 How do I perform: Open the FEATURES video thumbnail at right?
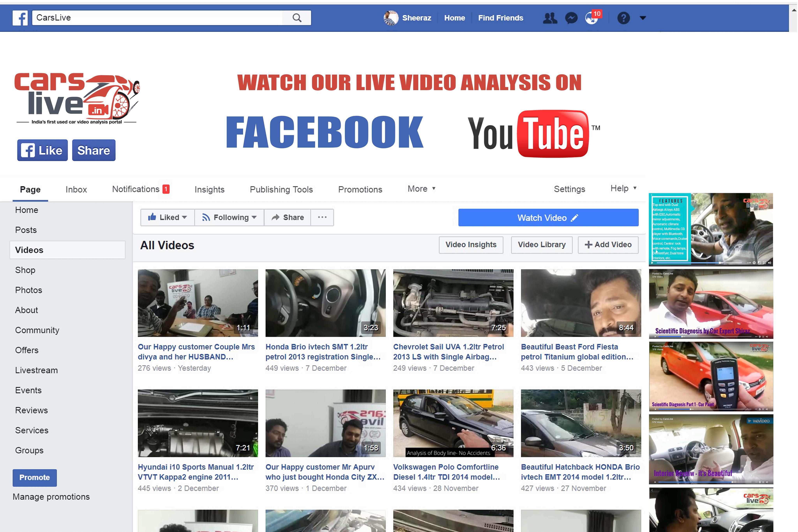[711, 229]
